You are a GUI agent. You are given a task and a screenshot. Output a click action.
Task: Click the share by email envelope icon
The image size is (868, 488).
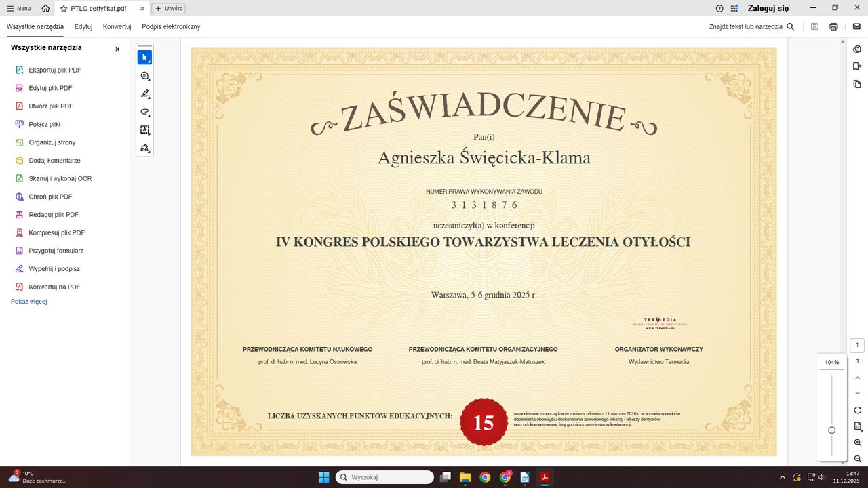[x=856, y=26]
